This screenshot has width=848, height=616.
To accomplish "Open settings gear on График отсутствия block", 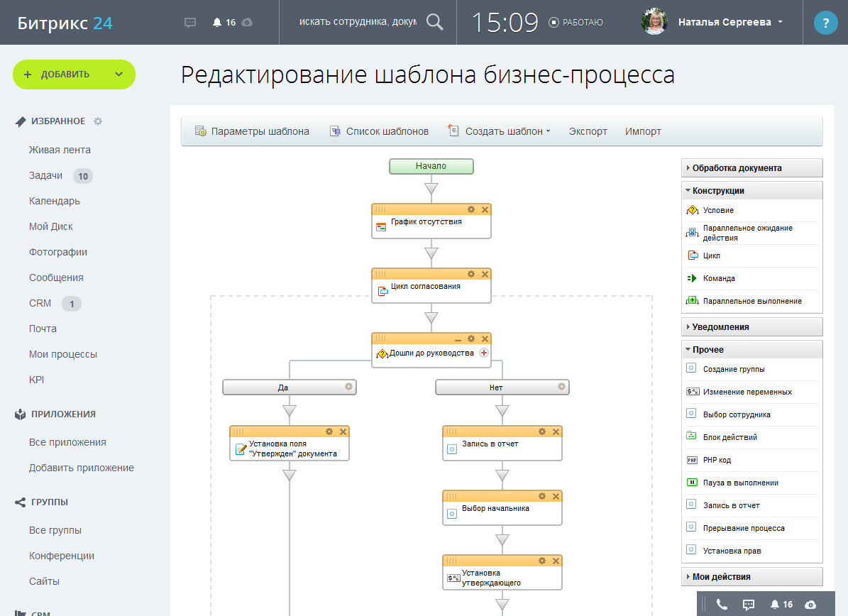I will (x=470, y=209).
